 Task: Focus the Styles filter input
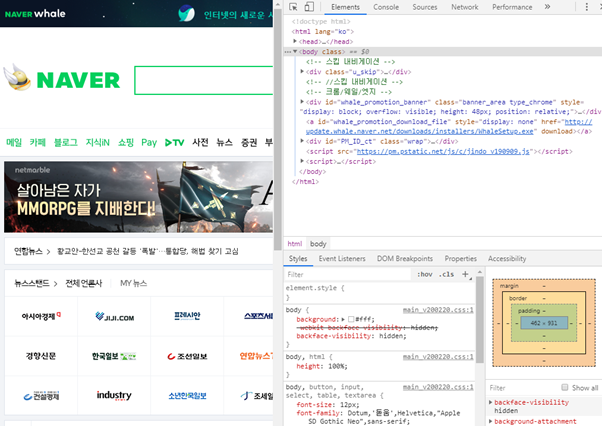347,274
